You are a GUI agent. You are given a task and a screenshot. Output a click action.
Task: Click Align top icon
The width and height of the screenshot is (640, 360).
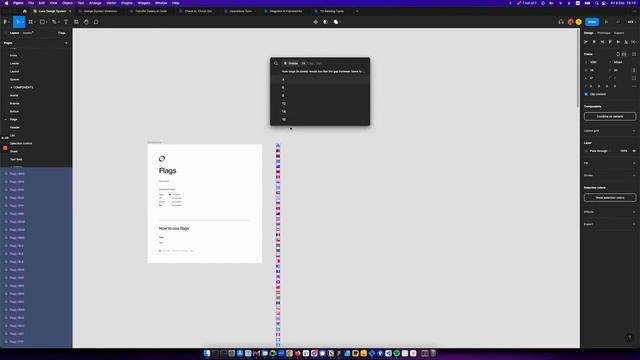(610, 42)
